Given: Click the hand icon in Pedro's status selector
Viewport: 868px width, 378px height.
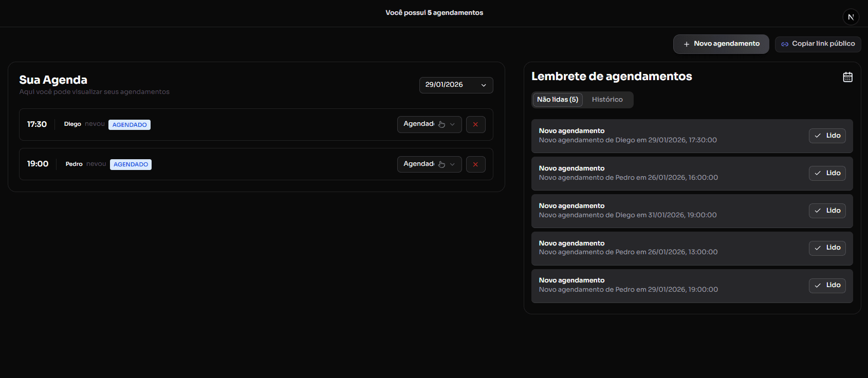Looking at the screenshot, I should (x=441, y=164).
